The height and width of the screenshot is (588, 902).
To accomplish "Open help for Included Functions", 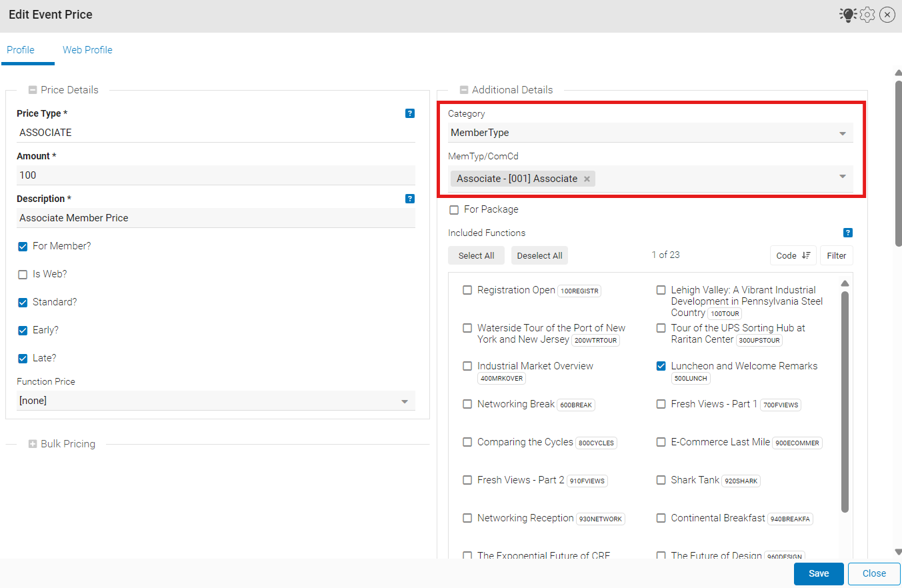I will [848, 233].
